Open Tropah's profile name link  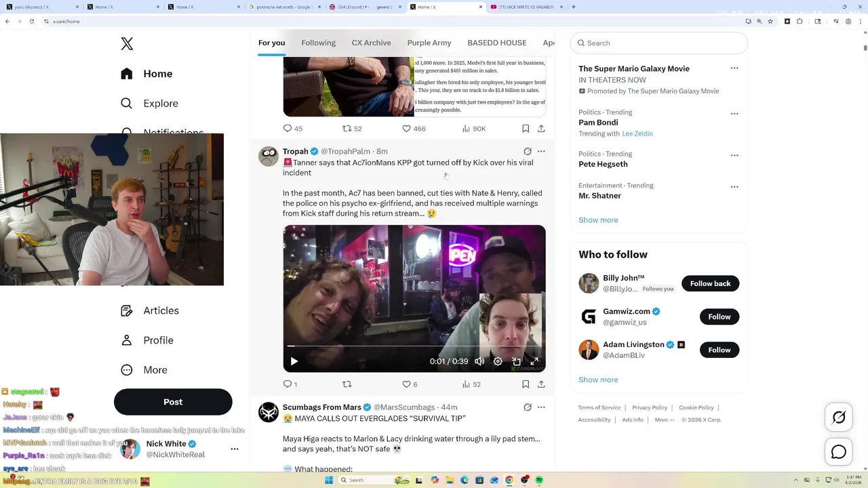(x=296, y=151)
